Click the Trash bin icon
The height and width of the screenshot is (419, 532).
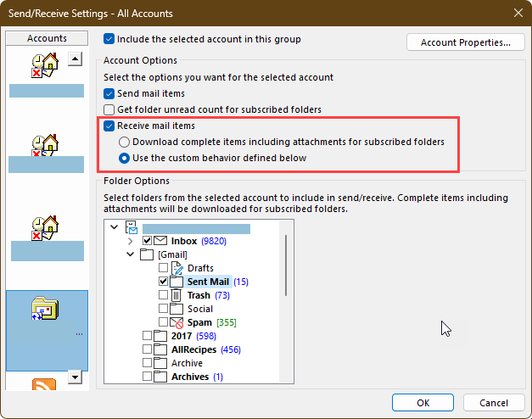[176, 295]
